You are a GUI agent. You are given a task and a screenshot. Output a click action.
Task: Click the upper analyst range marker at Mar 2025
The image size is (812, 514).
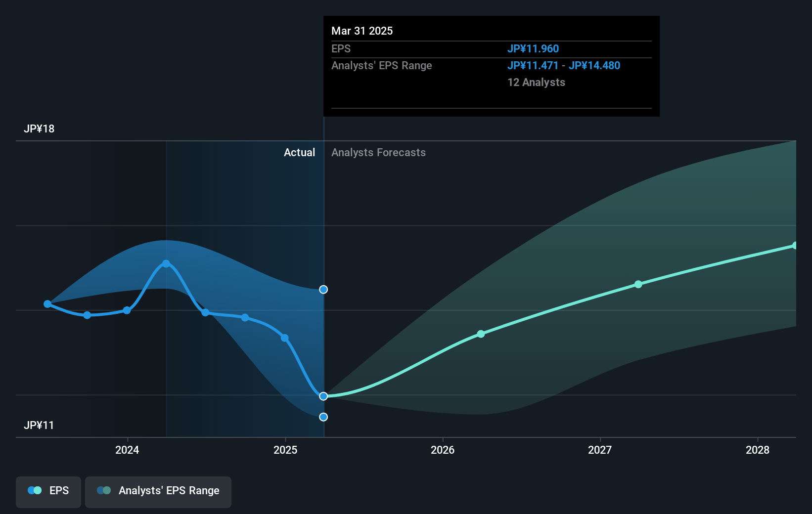pos(323,290)
